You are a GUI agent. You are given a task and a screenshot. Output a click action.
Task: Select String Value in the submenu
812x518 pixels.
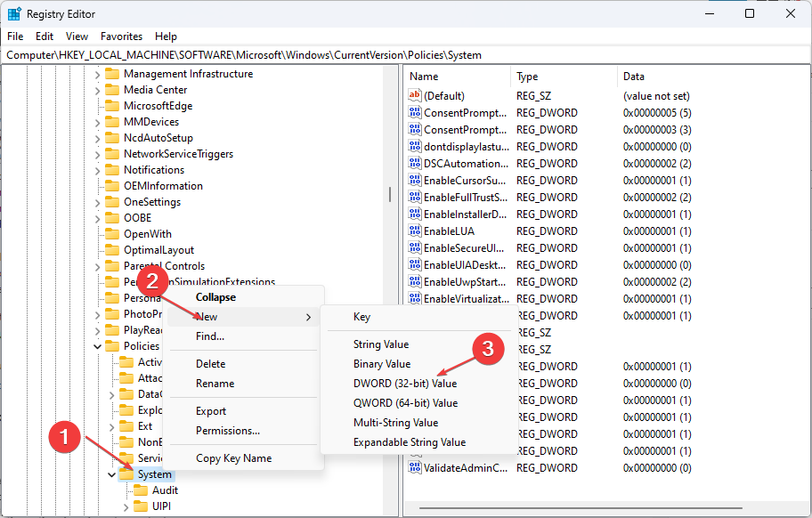click(419, 344)
